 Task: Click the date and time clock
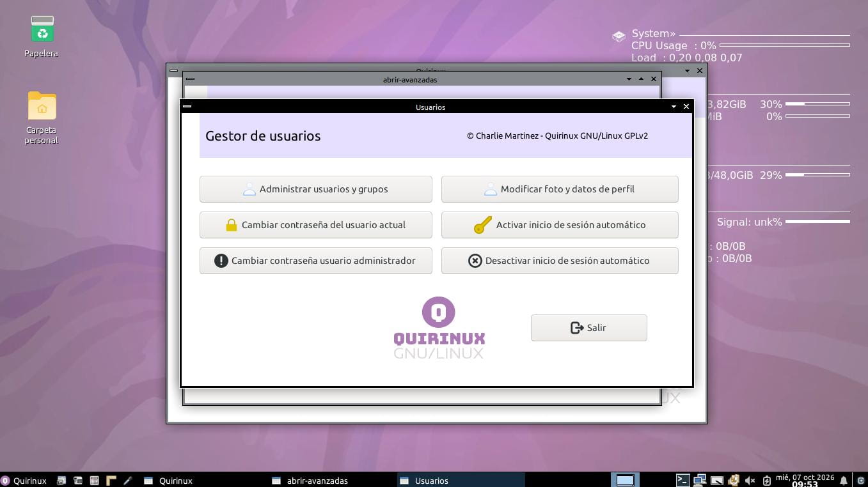coord(805,481)
